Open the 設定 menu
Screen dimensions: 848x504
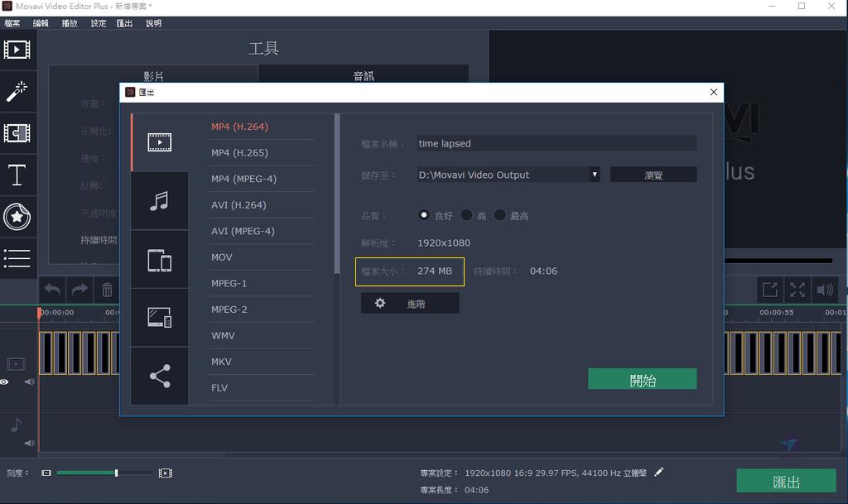point(98,23)
